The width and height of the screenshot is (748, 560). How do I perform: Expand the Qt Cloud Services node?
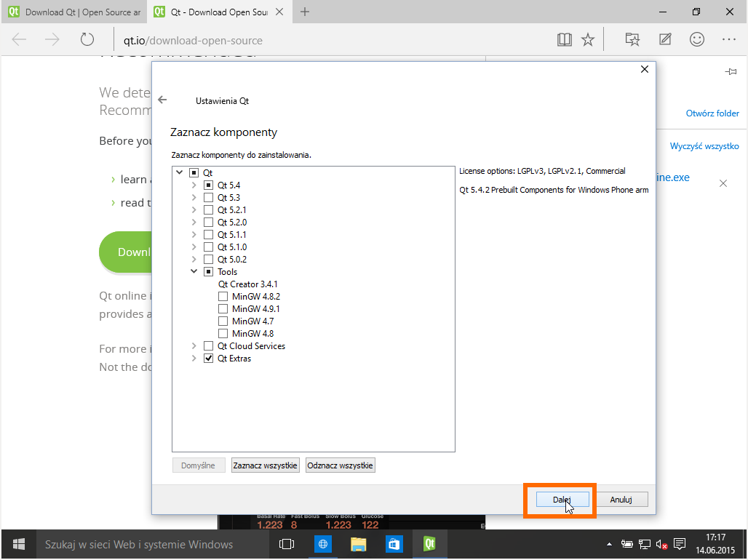(x=194, y=345)
